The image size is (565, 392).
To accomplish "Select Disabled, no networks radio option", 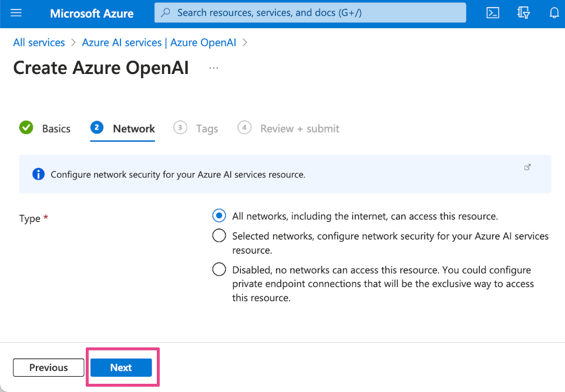I will pos(219,270).
